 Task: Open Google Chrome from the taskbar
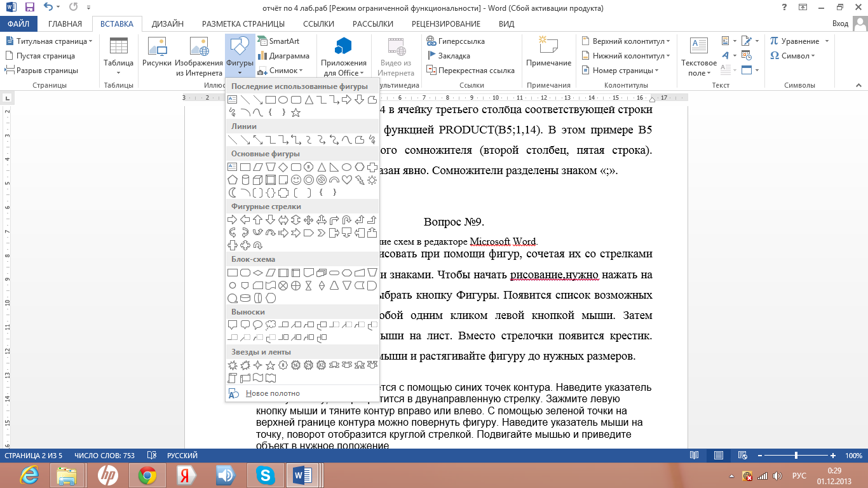147,475
